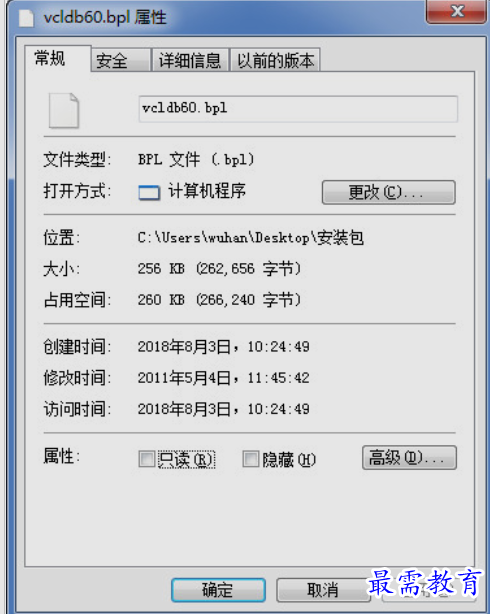490x614 pixels.
Task: Switch to the 安全 tab
Action: 121,60
